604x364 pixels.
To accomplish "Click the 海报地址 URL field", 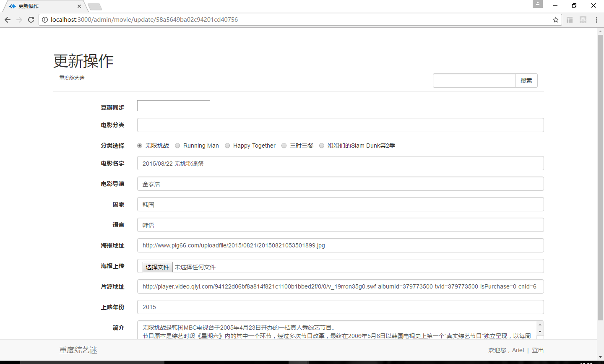I will (x=340, y=245).
